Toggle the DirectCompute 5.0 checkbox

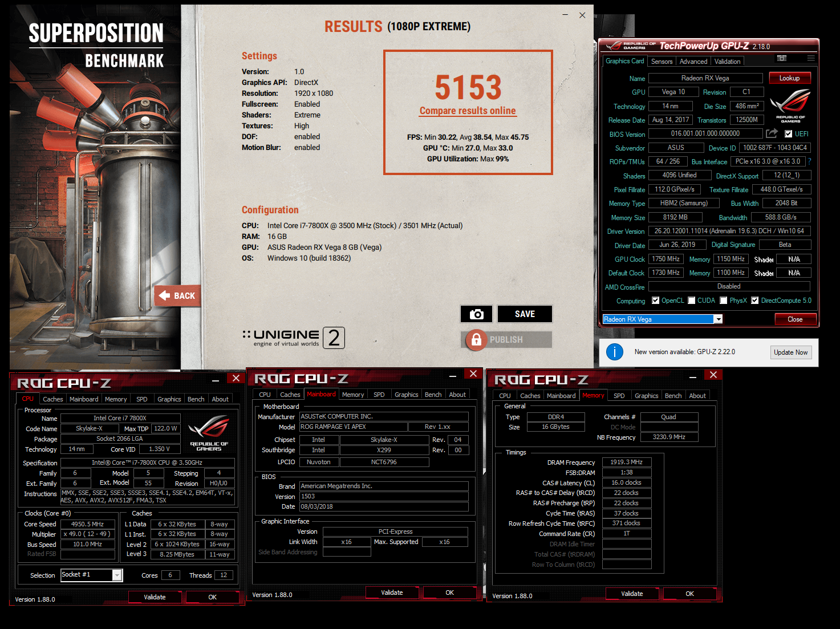pyautogui.click(x=755, y=301)
